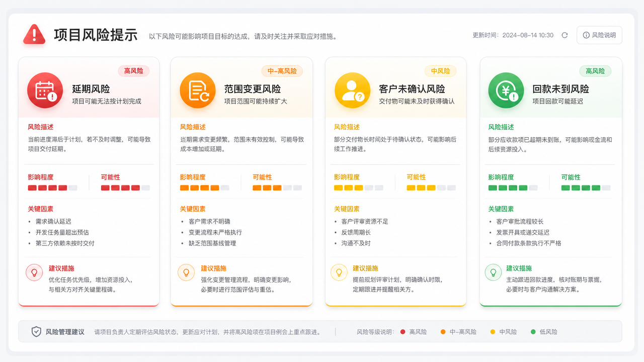The width and height of the screenshot is (644, 362).
Task: Click the green dot for 低风险 legend
Action: coord(533,332)
